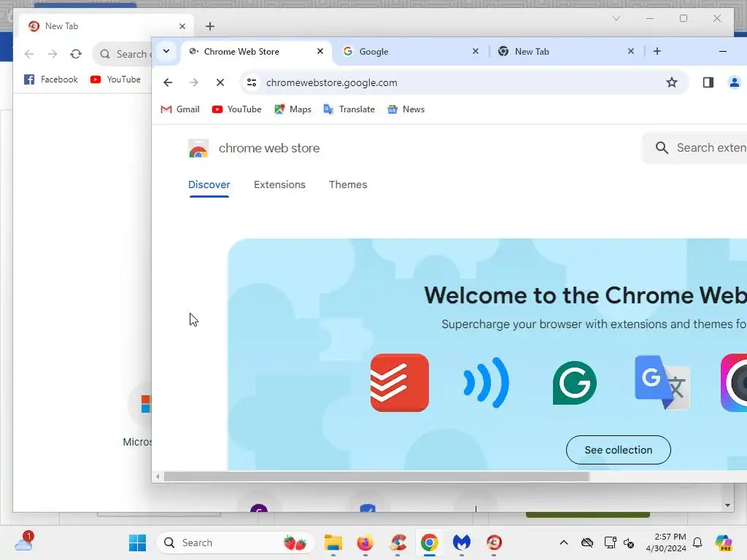747x560 pixels.
Task: Open the red swirl browser on taskbar
Action: coord(494,542)
